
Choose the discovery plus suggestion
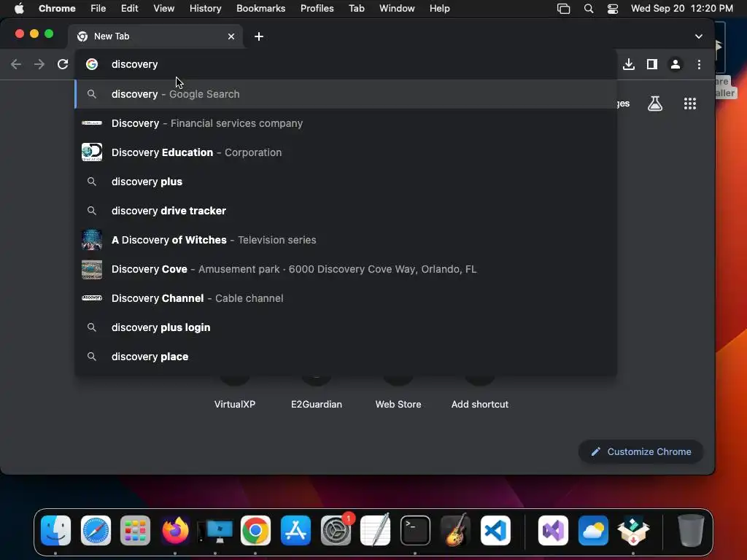pos(346,182)
